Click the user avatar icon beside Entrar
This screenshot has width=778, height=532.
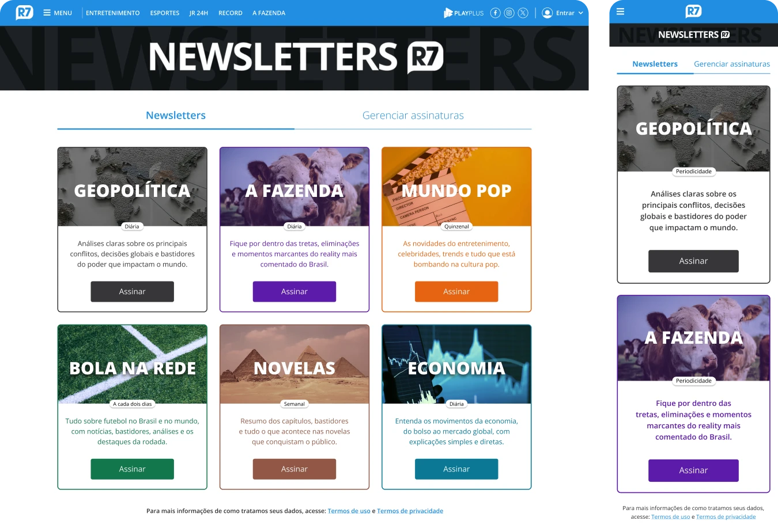click(x=547, y=13)
